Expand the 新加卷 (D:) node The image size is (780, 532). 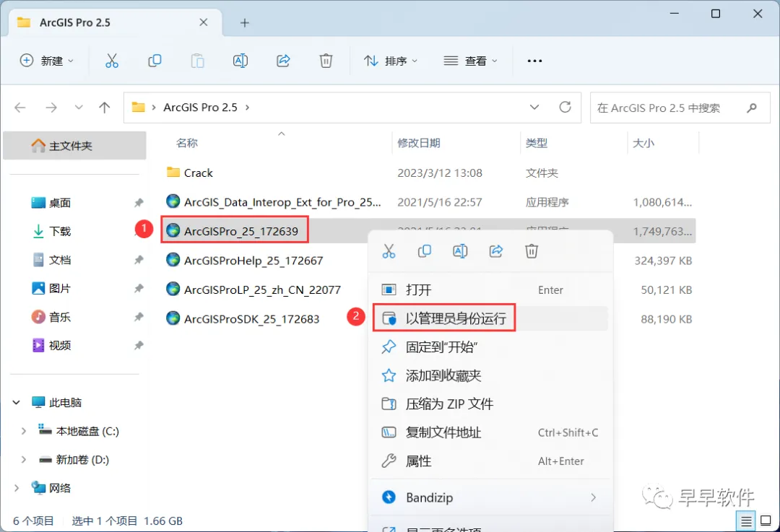point(23,460)
